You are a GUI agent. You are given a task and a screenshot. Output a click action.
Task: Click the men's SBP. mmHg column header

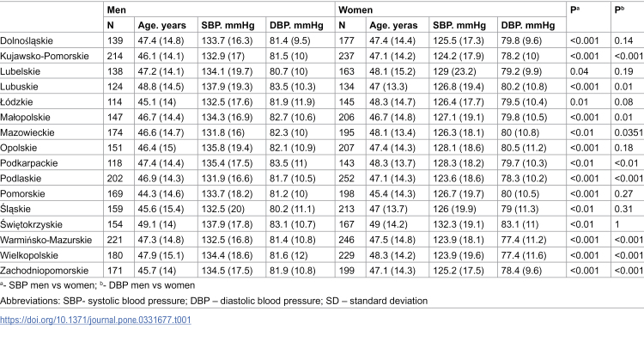[x=228, y=26]
